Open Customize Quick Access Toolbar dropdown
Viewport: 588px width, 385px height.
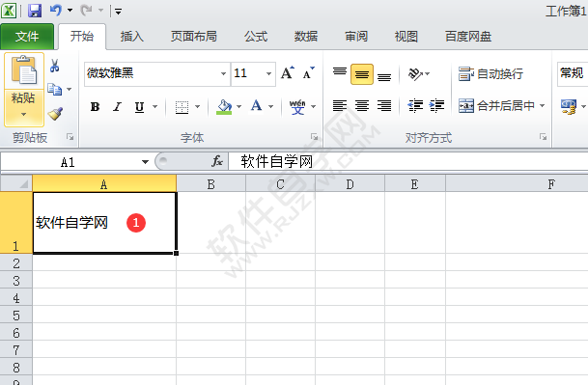[118, 12]
